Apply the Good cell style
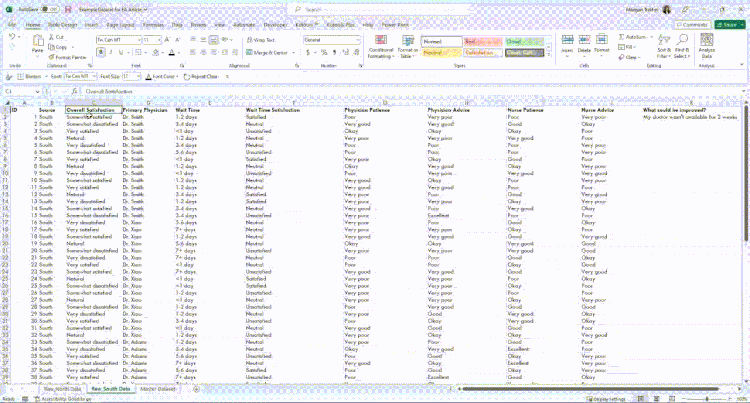Screen dimensions: 750x403 [524, 42]
